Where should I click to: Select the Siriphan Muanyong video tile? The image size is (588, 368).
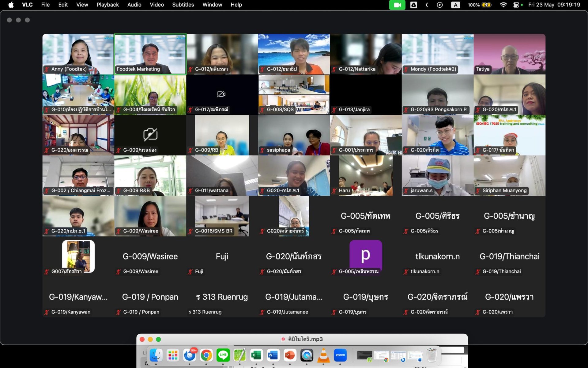pyautogui.click(x=509, y=175)
